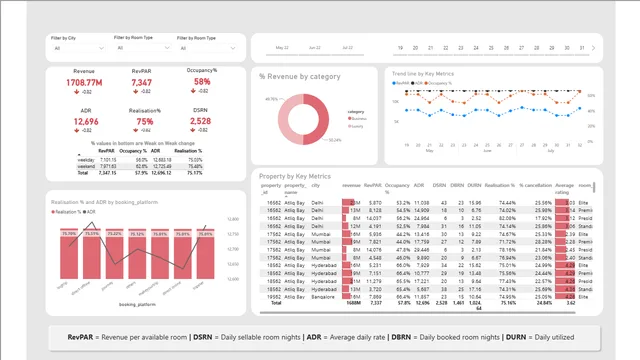The width and height of the screenshot is (640, 360).
Task: Select day 28 in the date slicer
Action: pos(536,48)
